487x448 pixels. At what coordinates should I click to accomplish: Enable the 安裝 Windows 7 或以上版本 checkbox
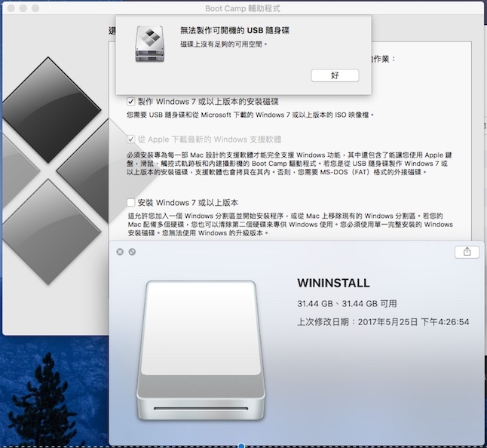[130, 203]
